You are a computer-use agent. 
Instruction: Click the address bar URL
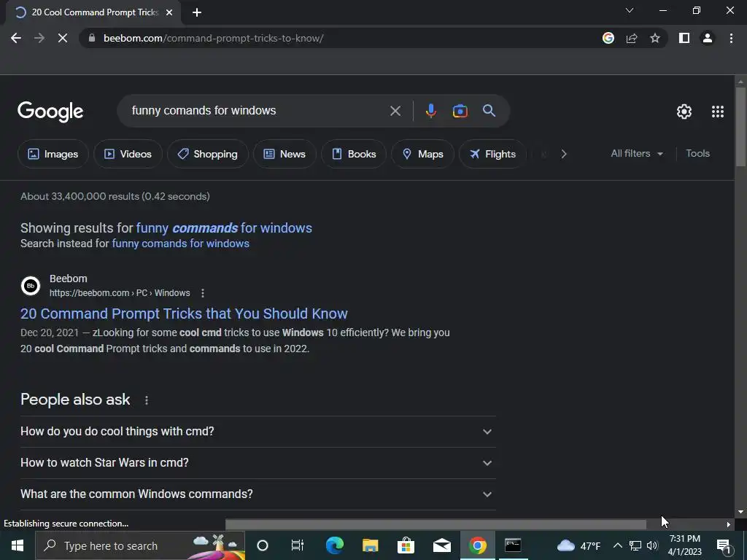(214, 38)
